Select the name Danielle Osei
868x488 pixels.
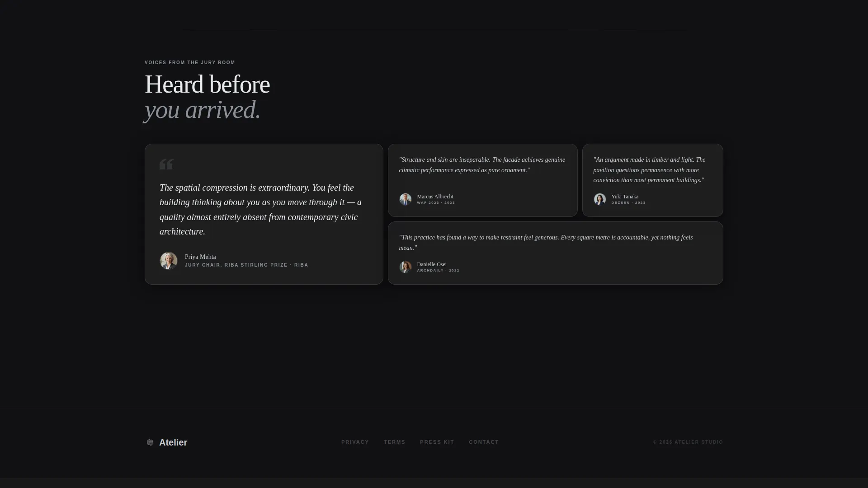(432, 264)
